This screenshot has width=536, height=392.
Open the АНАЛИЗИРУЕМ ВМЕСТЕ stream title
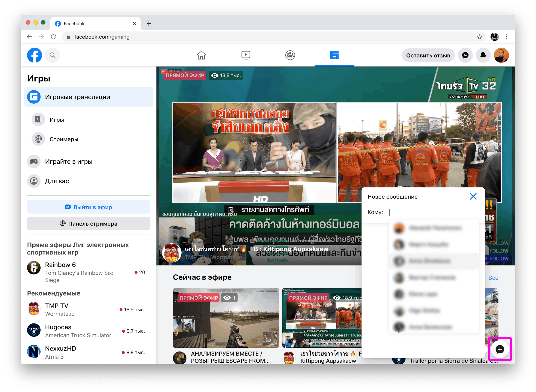point(230,357)
